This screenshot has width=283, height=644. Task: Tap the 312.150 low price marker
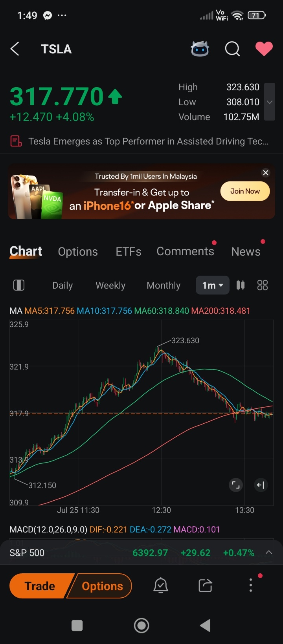[42, 485]
